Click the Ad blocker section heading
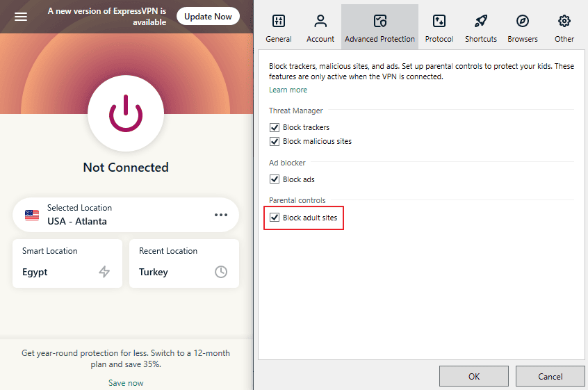This screenshot has width=588, height=390. pos(287,163)
